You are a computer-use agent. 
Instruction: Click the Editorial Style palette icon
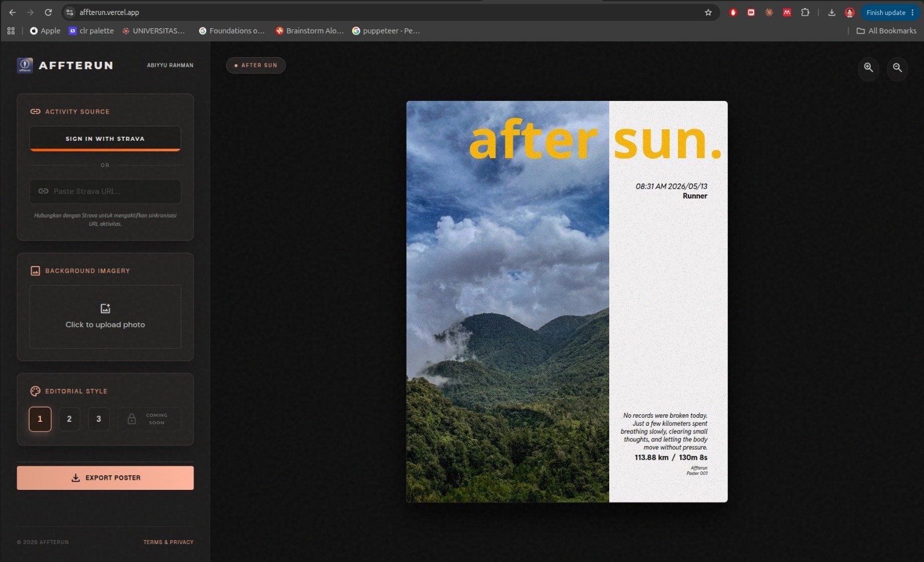(35, 391)
